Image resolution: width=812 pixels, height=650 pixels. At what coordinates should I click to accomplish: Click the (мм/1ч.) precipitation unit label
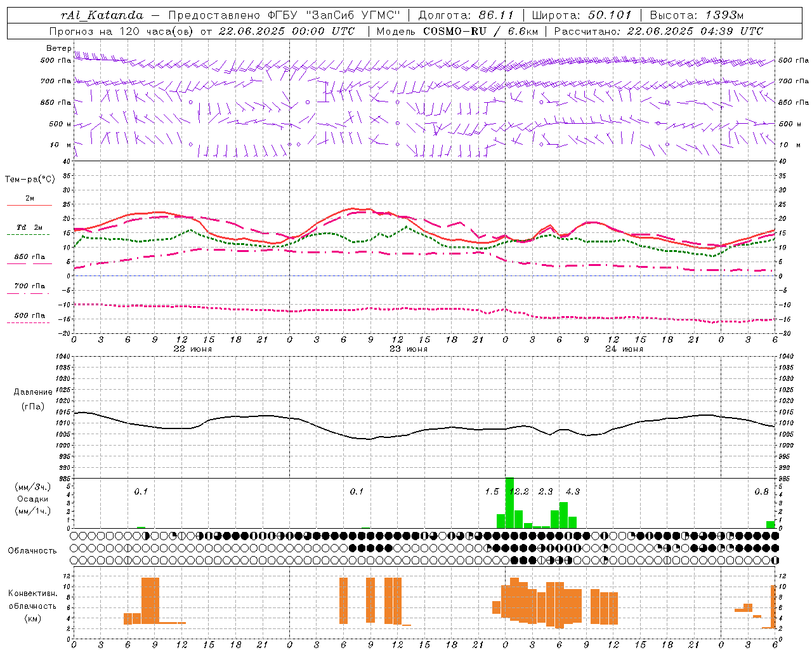coord(33,511)
